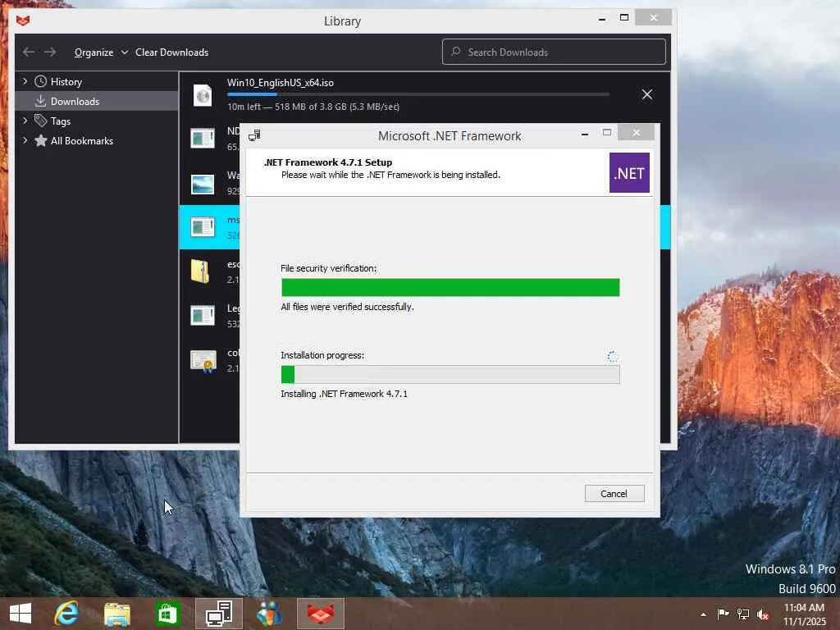The width and height of the screenshot is (840, 630).
Task: Click the text 'Installing .NET Framework 4.7.1'
Action: coord(345,394)
